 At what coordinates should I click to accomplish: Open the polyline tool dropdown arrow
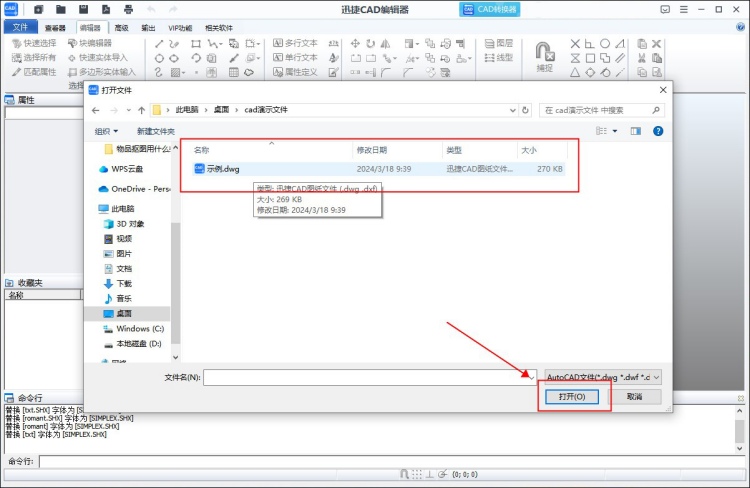[221, 44]
